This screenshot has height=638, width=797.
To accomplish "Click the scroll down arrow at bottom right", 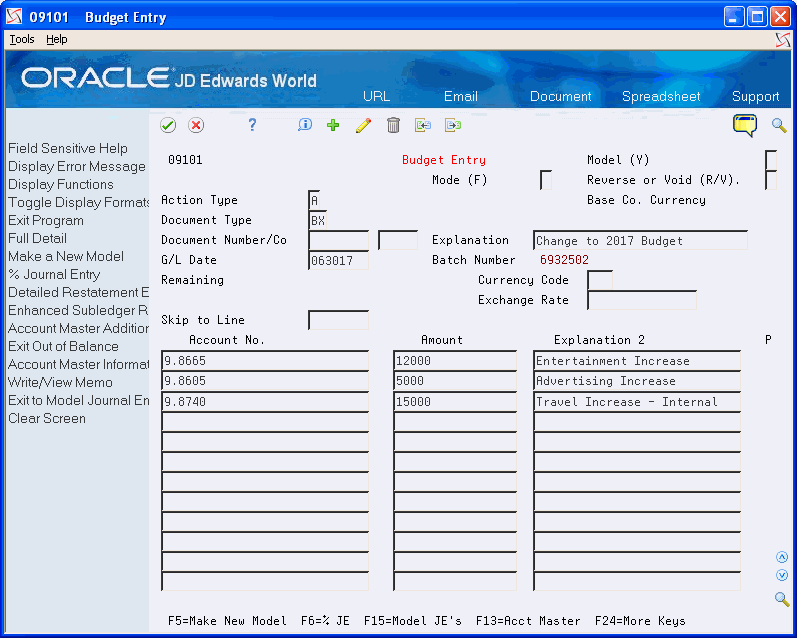I will (x=782, y=575).
